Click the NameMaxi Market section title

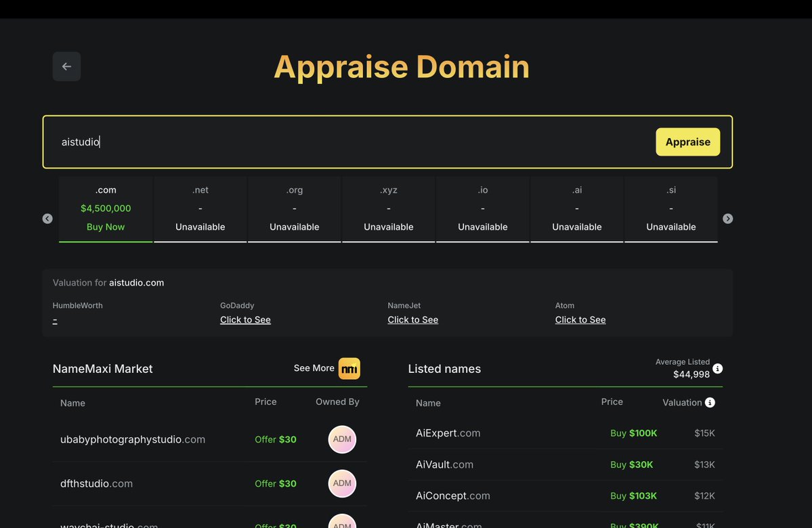[102, 368]
